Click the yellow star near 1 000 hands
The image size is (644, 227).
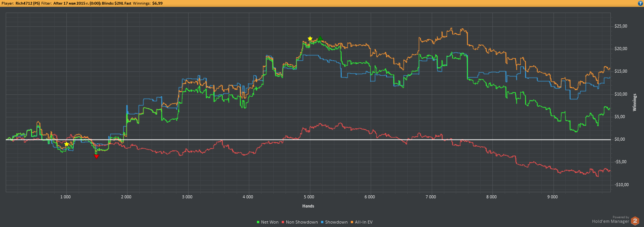[x=66, y=144]
